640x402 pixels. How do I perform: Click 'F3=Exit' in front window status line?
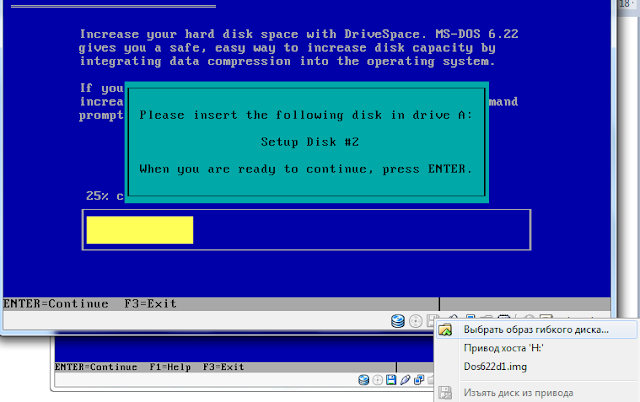point(151,304)
